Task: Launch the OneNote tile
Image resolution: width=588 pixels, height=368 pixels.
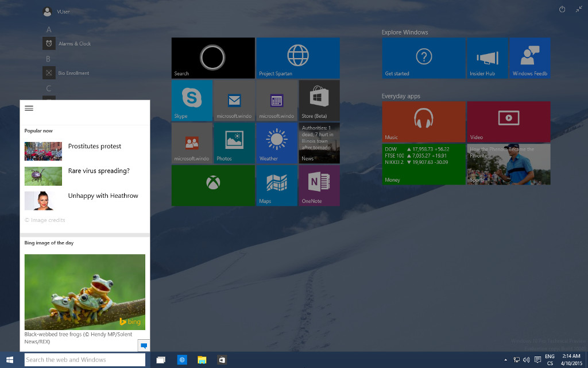Action: [319, 186]
